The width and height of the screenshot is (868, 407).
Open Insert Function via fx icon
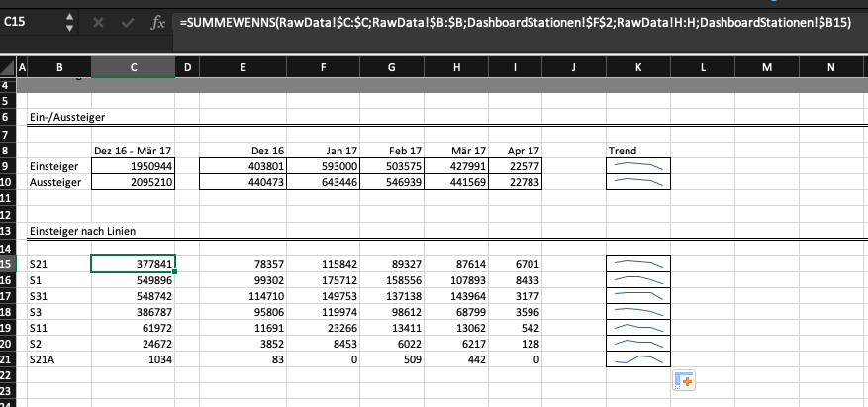[157, 21]
